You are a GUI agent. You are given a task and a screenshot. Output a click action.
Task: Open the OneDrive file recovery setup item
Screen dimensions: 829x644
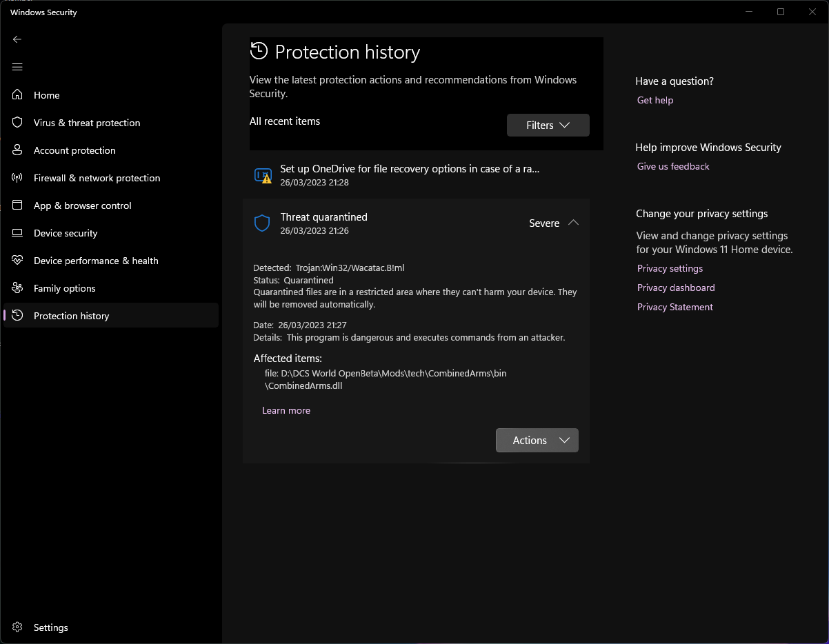tap(417, 175)
